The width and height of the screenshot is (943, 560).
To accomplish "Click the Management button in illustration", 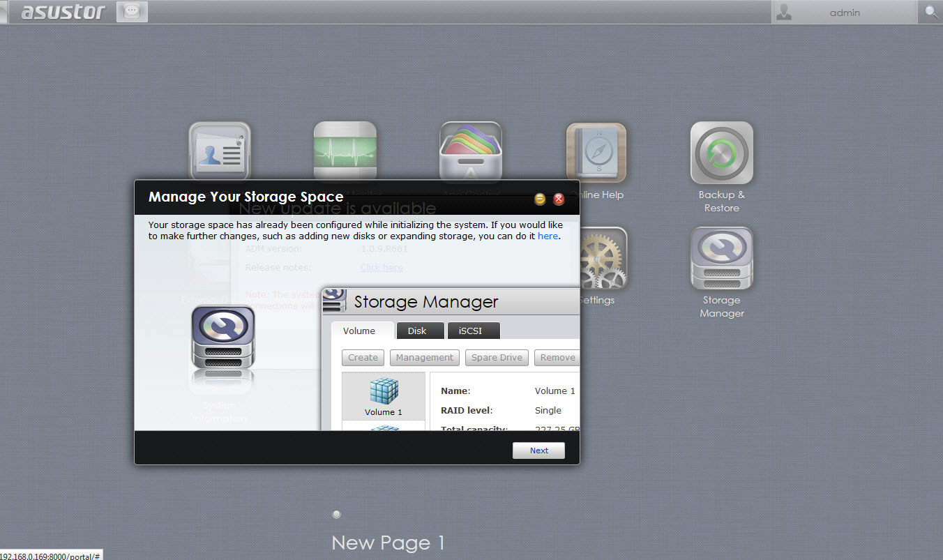I will [425, 358].
